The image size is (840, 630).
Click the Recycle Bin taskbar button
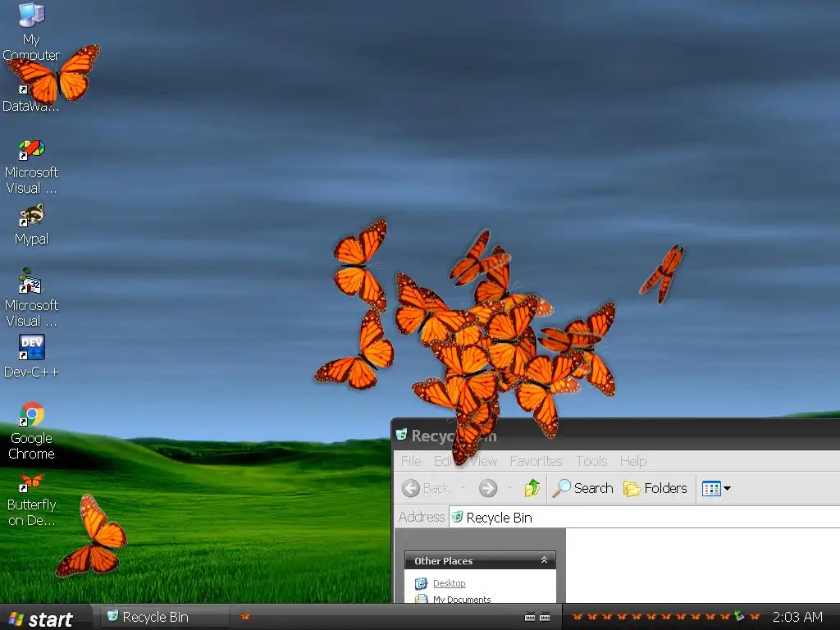coord(165,617)
